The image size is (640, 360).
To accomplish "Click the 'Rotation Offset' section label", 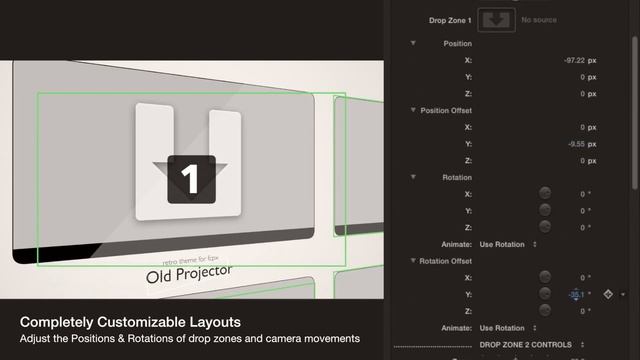I will coord(445,261).
